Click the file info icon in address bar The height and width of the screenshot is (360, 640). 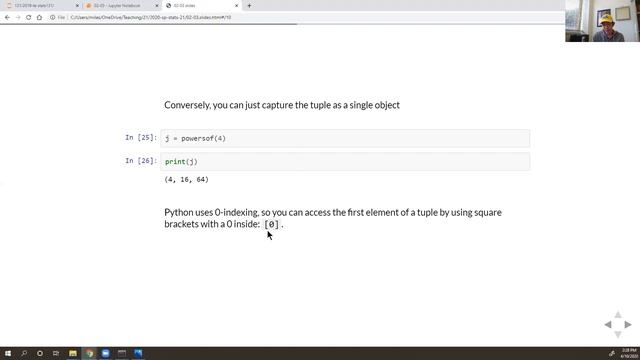click(53, 18)
